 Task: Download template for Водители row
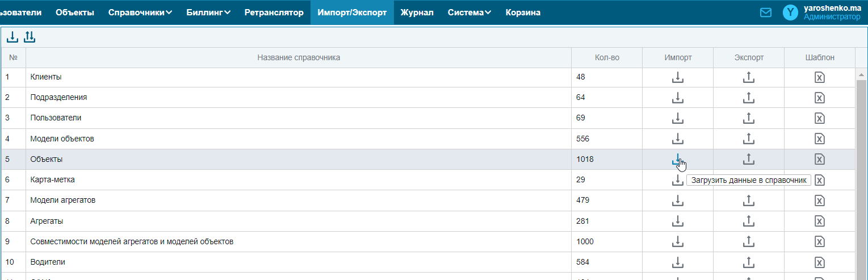[x=819, y=262]
